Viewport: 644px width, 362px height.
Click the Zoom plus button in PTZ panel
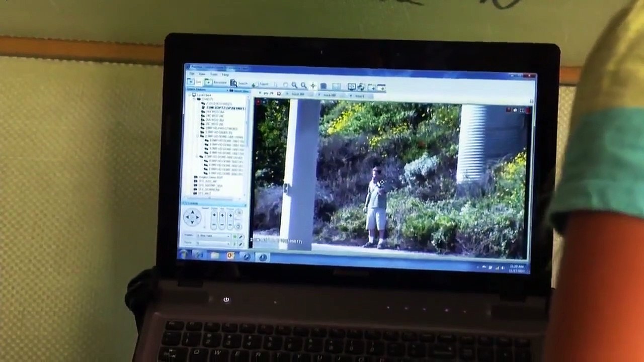tap(214, 215)
